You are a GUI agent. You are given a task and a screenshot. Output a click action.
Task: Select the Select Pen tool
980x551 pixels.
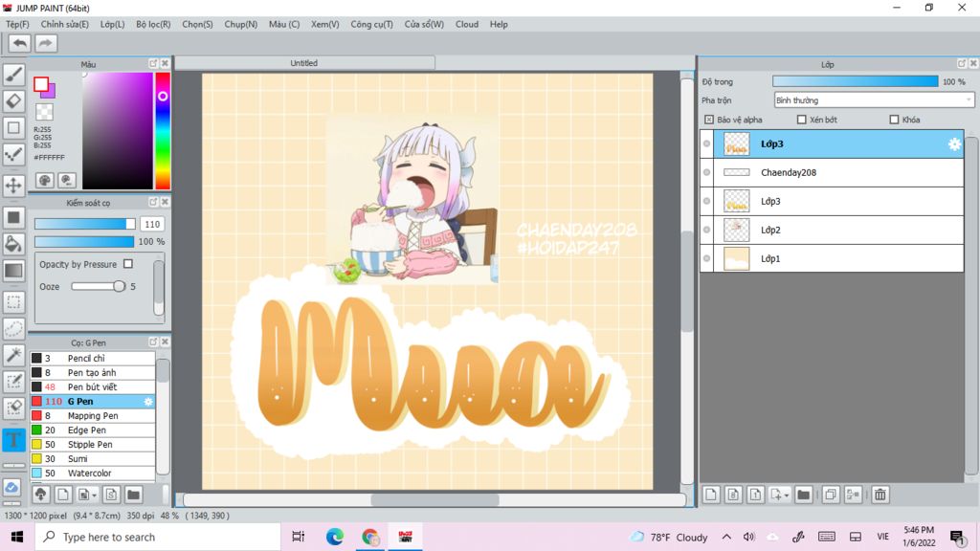coord(13,382)
